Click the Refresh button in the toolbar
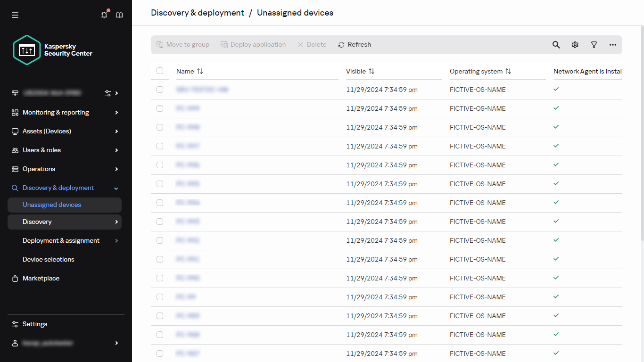This screenshot has width=644, height=362. pyautogui.click(x=355, y=44)
